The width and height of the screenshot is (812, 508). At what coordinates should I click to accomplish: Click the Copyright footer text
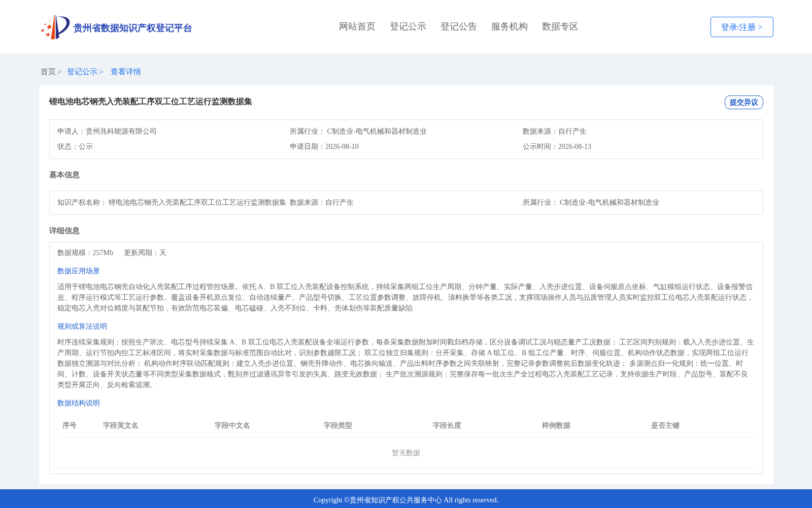tap(406, 500)
